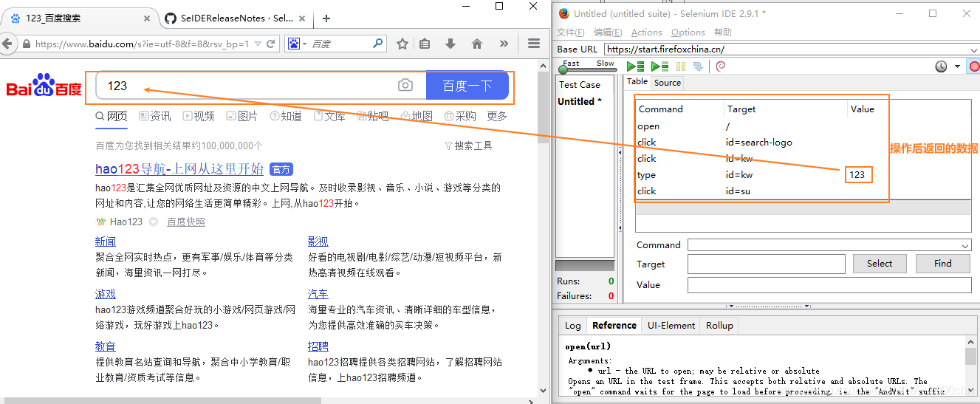980x404 pixels.
Task: Click the magnifier in the Firefox search box
Action: point(378,44)
